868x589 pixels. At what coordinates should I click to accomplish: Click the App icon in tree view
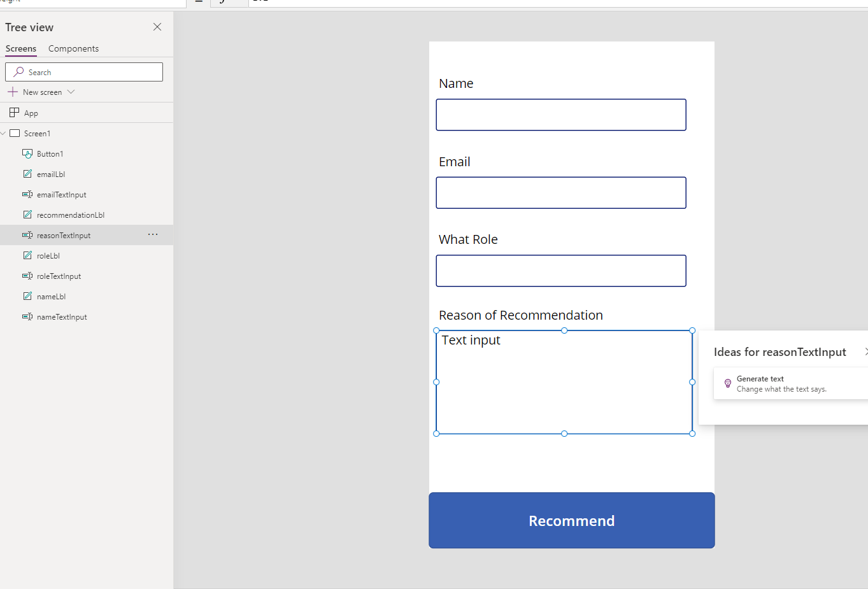point(14,113)
